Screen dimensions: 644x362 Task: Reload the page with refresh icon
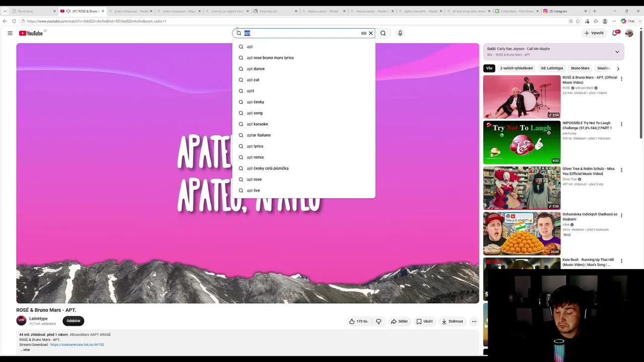coord(14,21)
